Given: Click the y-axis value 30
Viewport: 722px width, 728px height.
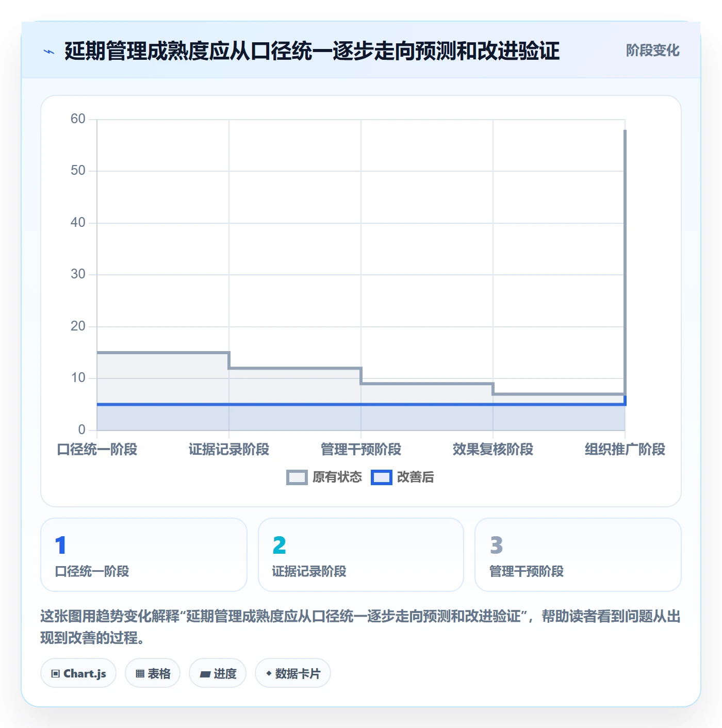Looking at the screenshot, I should (78, 274).
